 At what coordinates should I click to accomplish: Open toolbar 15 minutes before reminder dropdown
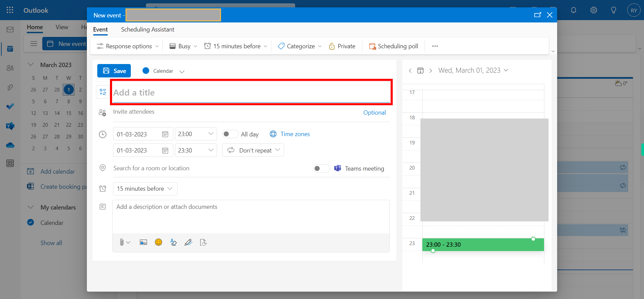pyautogui.click(x=236, y=46)
